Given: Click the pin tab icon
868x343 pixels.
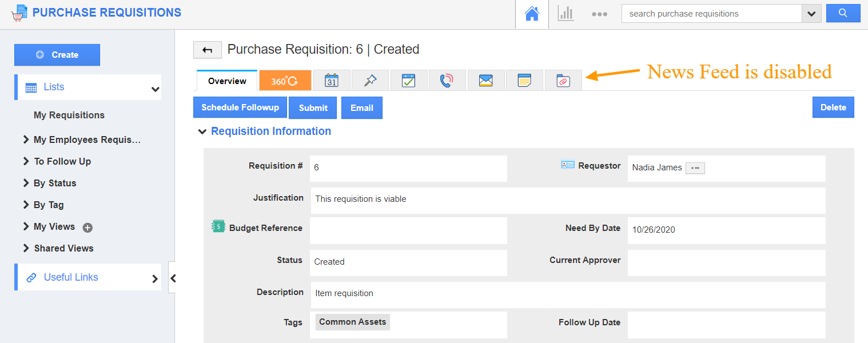Looking at the screenshot, I should [x=370, y=80].
